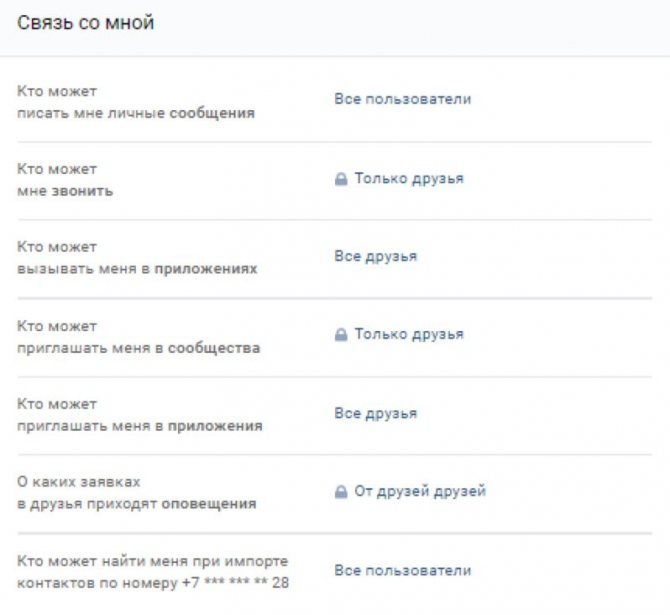The width and height of the screenshot is (670, 615).
Task: Open 'Все друзья' option for app invitations
Action: click(x=376, y=414)
